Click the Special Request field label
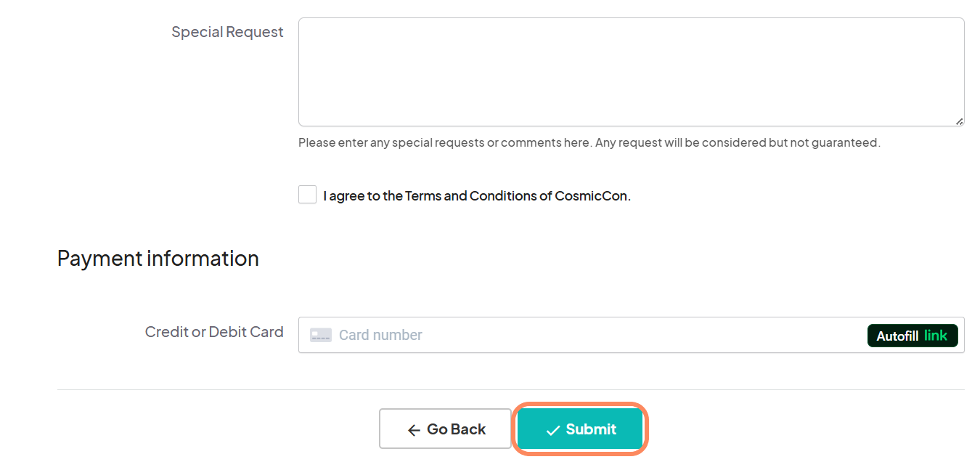The height and width of the screenshot is (462, 980). coord(227,32)
